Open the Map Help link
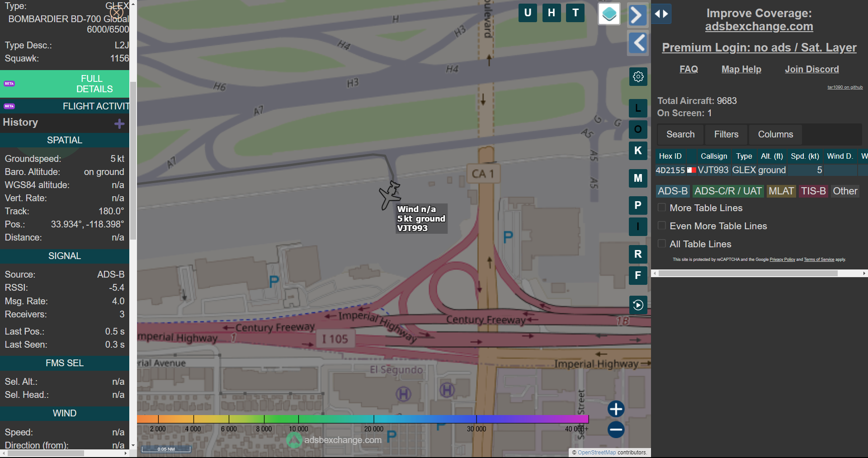 click(x=741, y=69)
